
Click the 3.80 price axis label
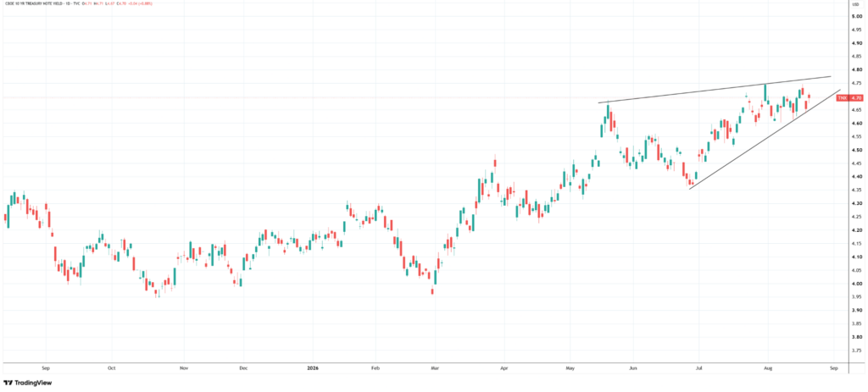(x=856, y=337)
